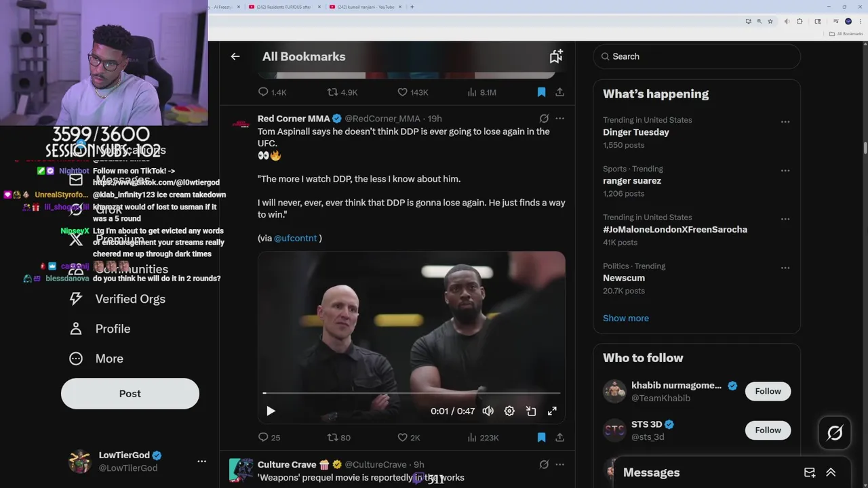Open the Red Corner MMA profile name
868x488 pixels.
294,118
